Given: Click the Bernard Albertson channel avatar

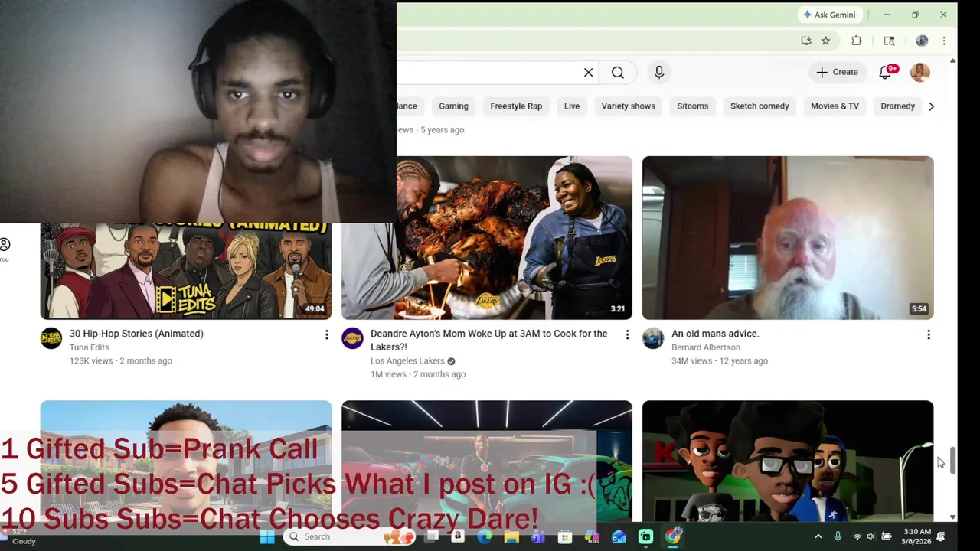Looking at the screenshot, I should [x=653, y=338].
